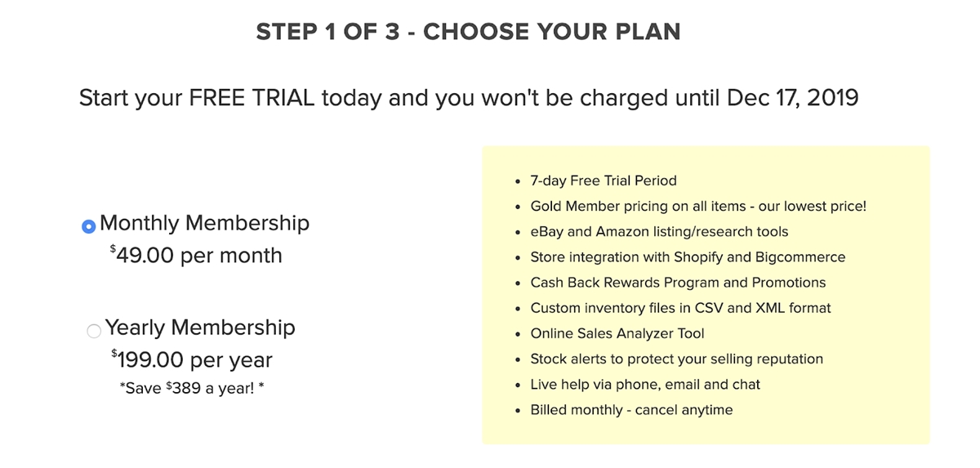Click the Save $389 a year note
980x468 pixels.
192,387
